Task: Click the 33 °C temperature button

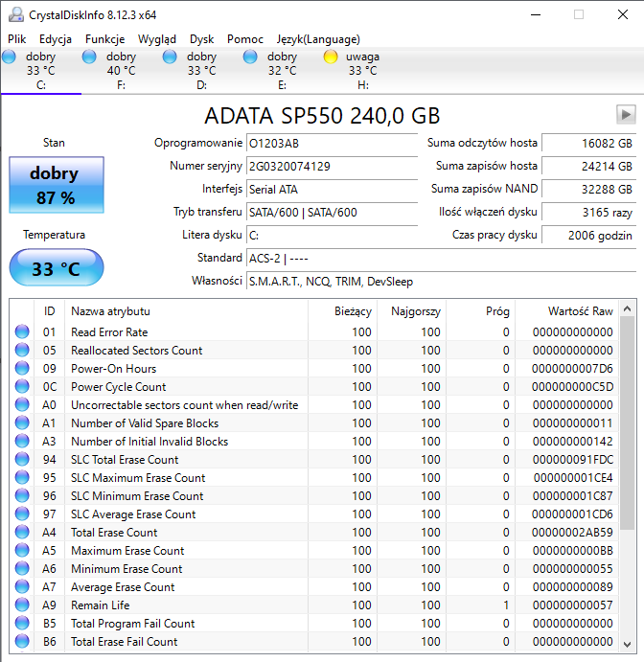Action: tap(57, 267)
